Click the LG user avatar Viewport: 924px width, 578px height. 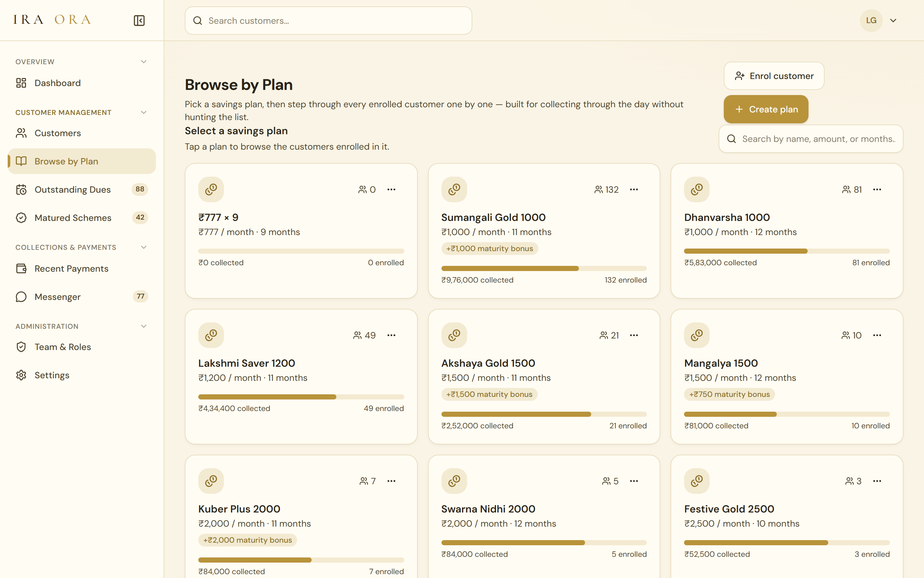pyautogui.click(x=871, y=20)
